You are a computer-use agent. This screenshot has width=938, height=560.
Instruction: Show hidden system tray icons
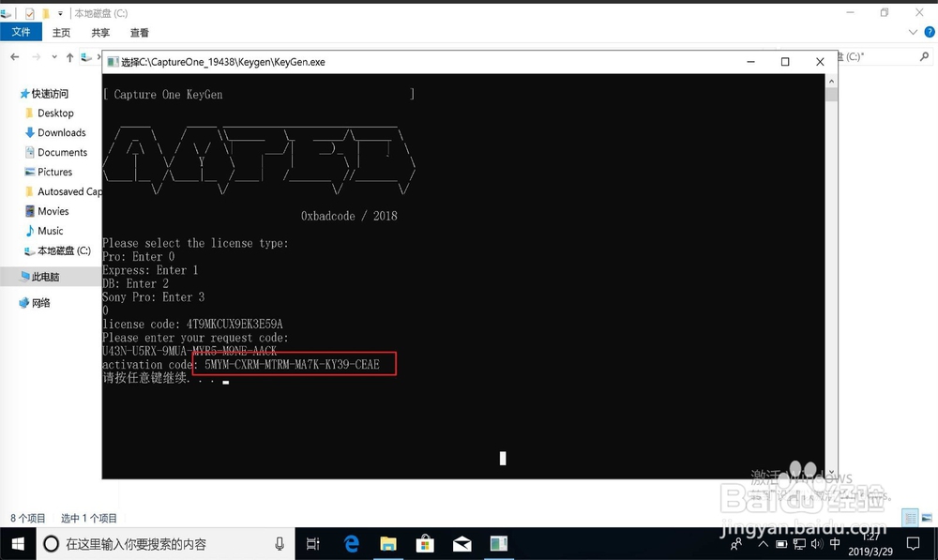[x=763, y=544]
